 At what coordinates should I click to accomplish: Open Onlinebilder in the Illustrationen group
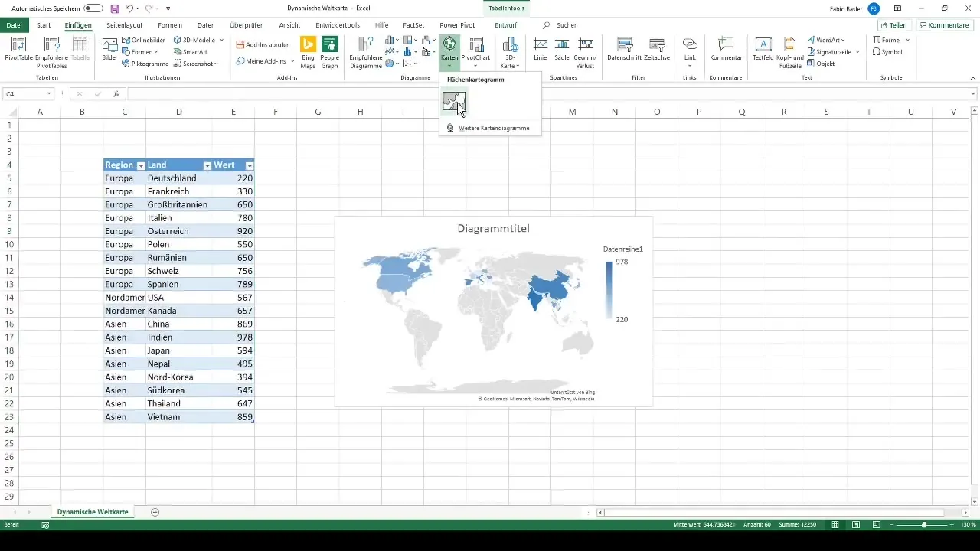coord(142,40)
